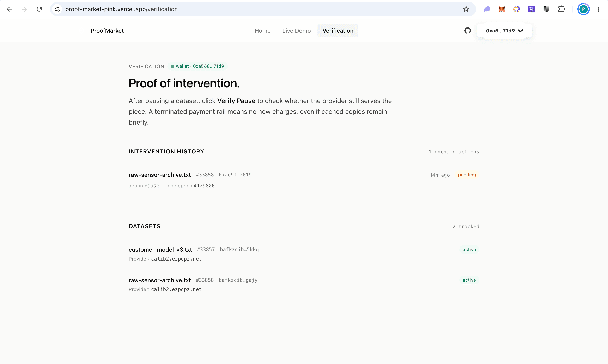Viewport: 608px width, 364px height.
Task: Expand the 0xa5...71d9 wallet dropdown
Action: coord(505,31)
